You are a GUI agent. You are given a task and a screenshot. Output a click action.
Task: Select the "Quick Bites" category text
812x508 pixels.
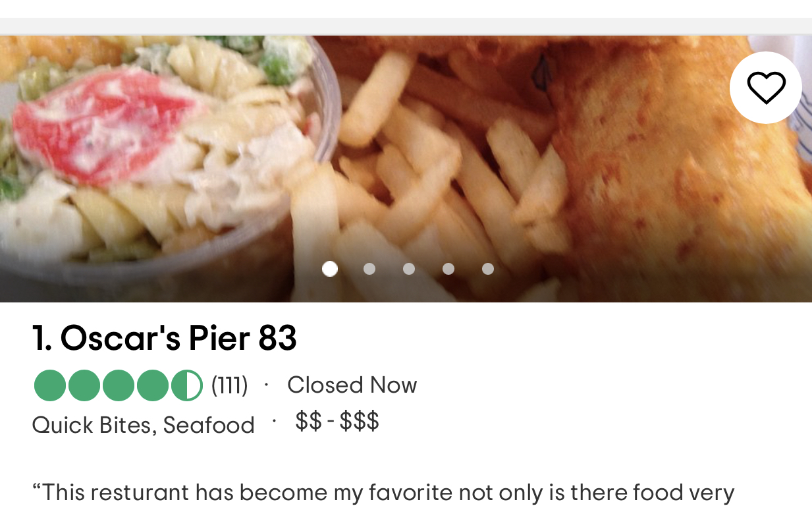tap(94, 425)
